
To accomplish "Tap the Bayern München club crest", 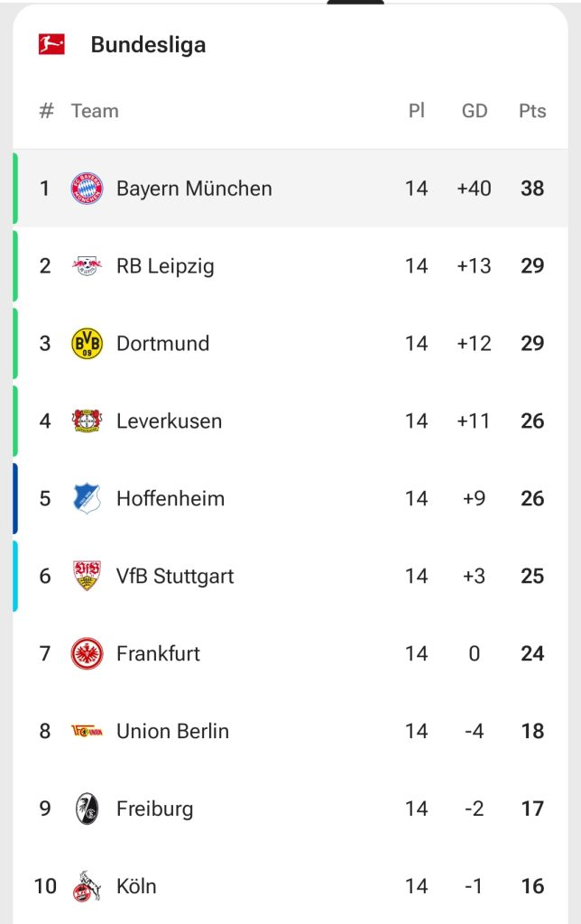I will click(87, 189).
